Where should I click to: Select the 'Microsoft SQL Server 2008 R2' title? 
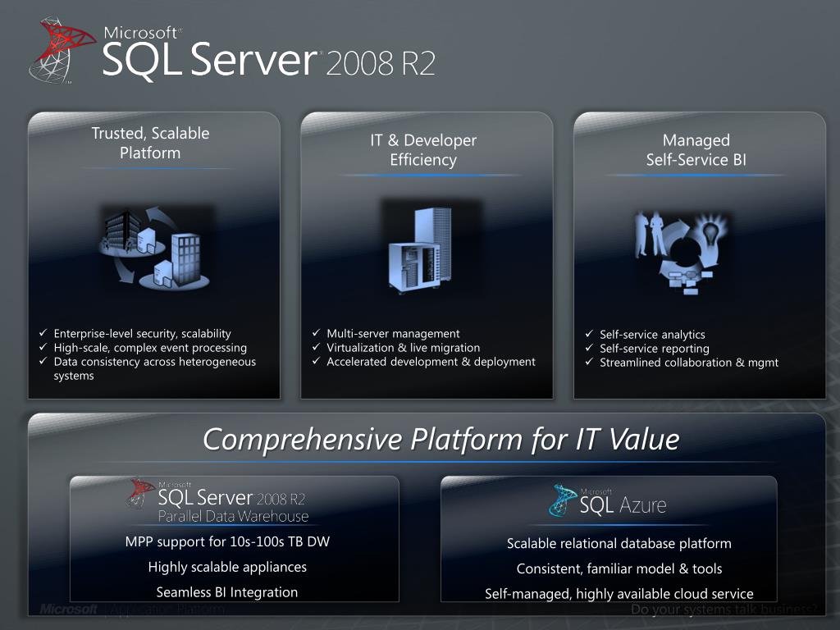[x=268, y=53]
